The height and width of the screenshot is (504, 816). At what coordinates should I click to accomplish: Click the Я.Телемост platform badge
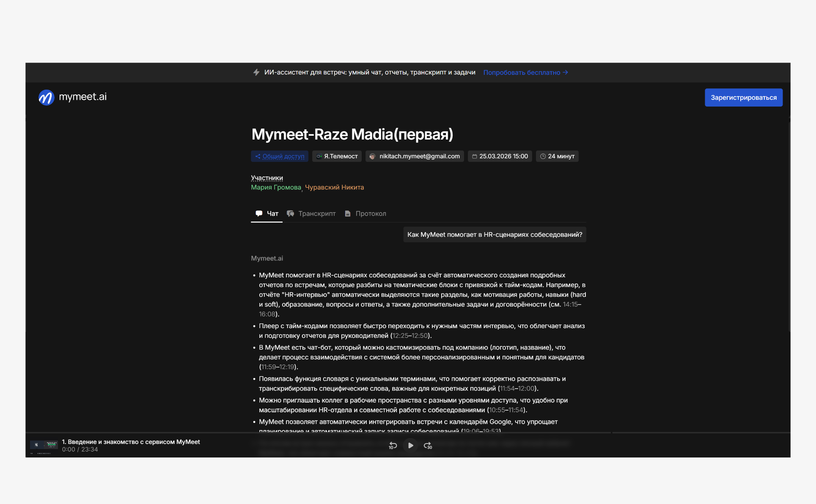click(337, 156)
